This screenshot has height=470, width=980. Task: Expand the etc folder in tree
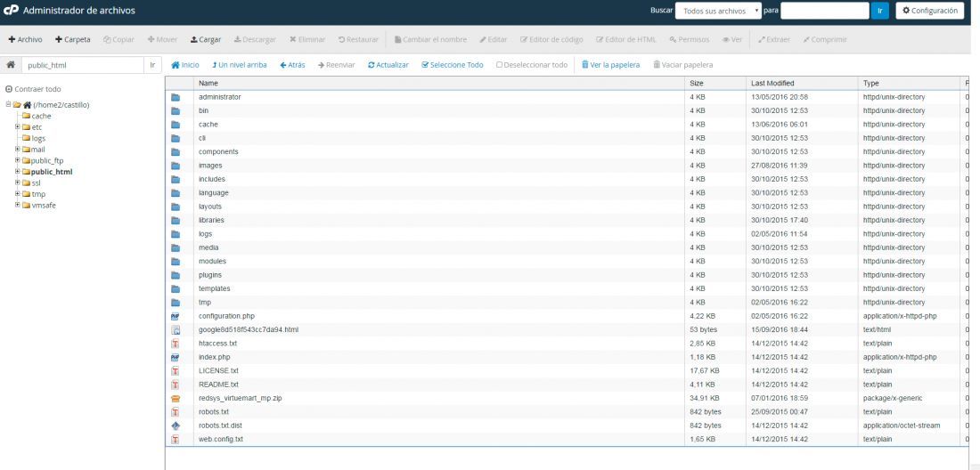pos(18,126)
